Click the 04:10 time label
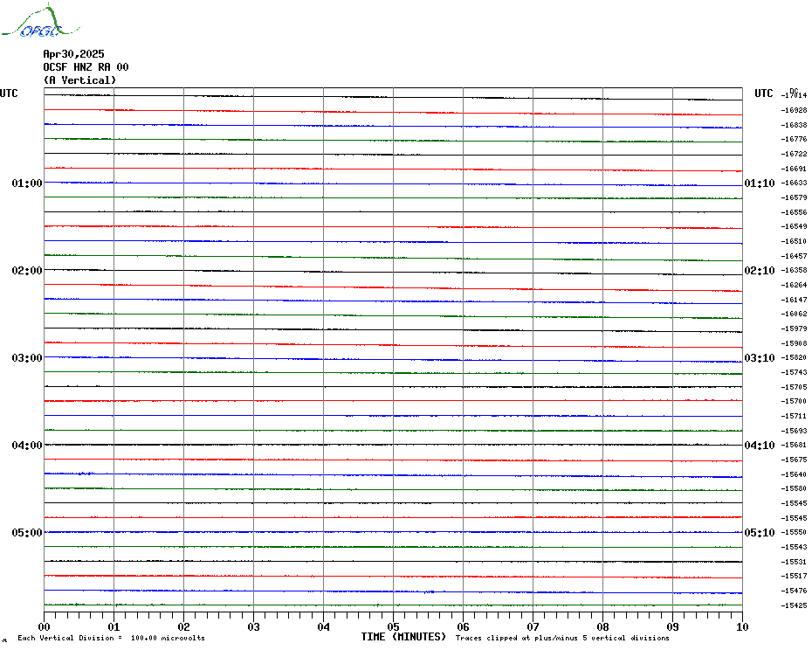The image size is (812, 650). [x=760, y=446]
